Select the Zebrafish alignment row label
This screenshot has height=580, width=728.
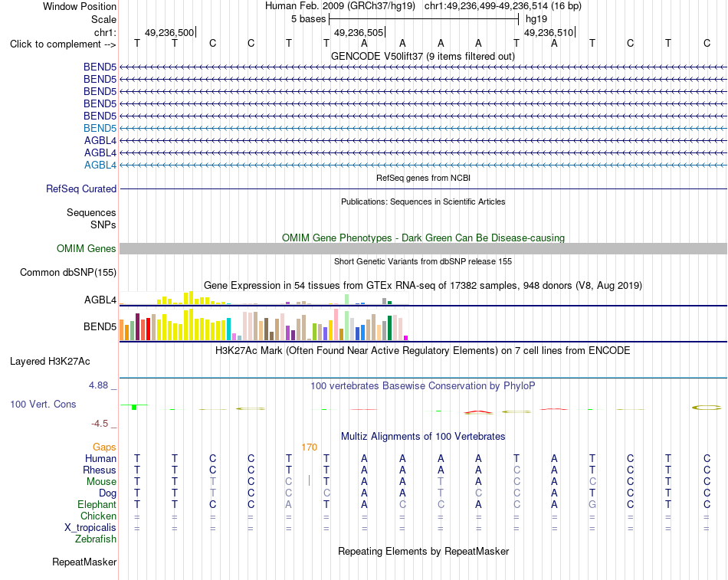[96, 539]
